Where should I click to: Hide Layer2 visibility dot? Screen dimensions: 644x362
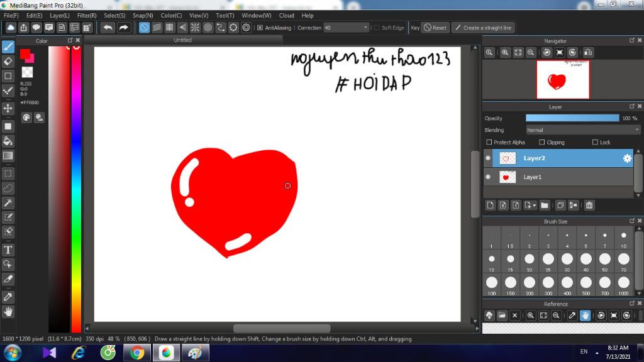click(488, 158)
